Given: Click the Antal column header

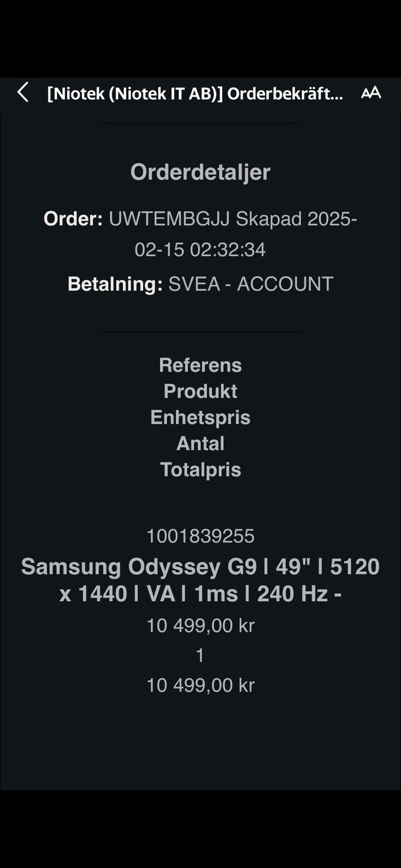Looking at the screenshot, I should [x=200, y=444].
